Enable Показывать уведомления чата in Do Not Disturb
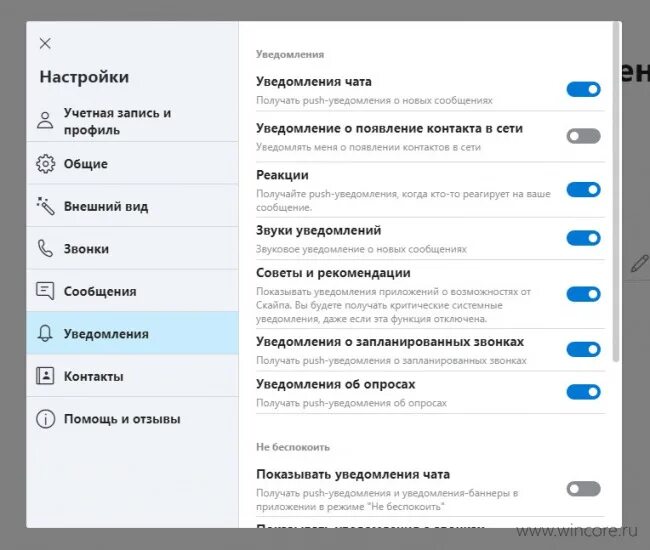650x550 pixels. pyautogui.click(x=583, y=488)
